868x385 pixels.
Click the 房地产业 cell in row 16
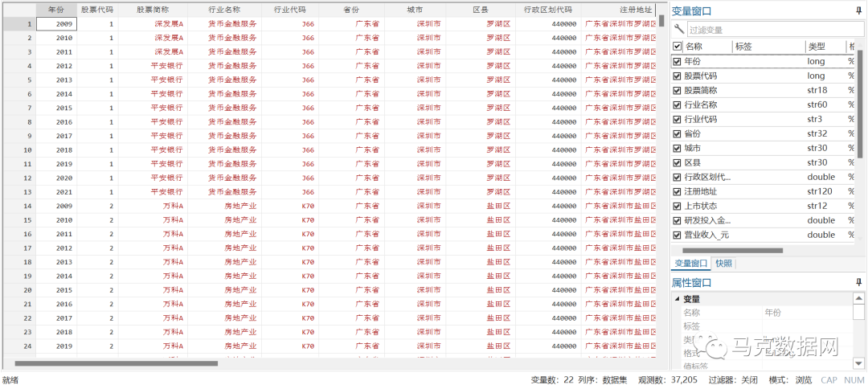coord(225,235)
